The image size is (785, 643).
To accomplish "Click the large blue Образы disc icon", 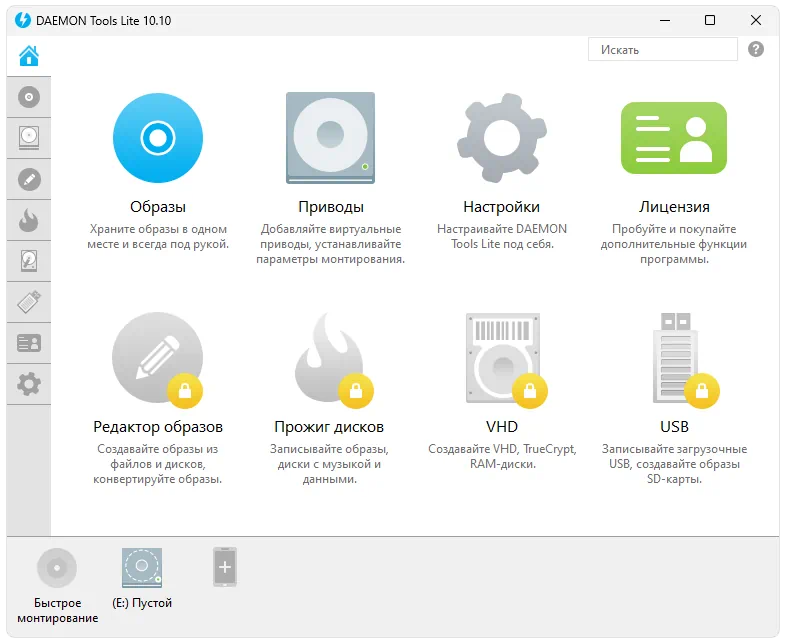I will tap(158, 138).
